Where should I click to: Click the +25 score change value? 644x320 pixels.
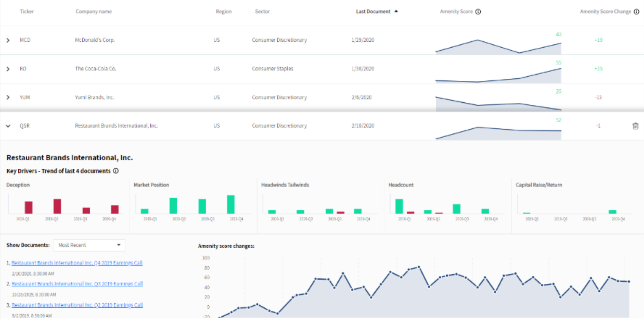click(x=598, y=69)
